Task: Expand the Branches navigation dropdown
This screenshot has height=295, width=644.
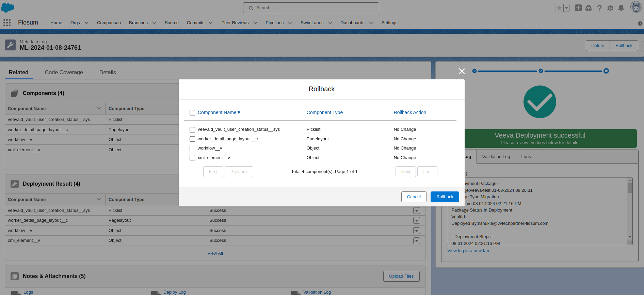Action: pos(154,23)
